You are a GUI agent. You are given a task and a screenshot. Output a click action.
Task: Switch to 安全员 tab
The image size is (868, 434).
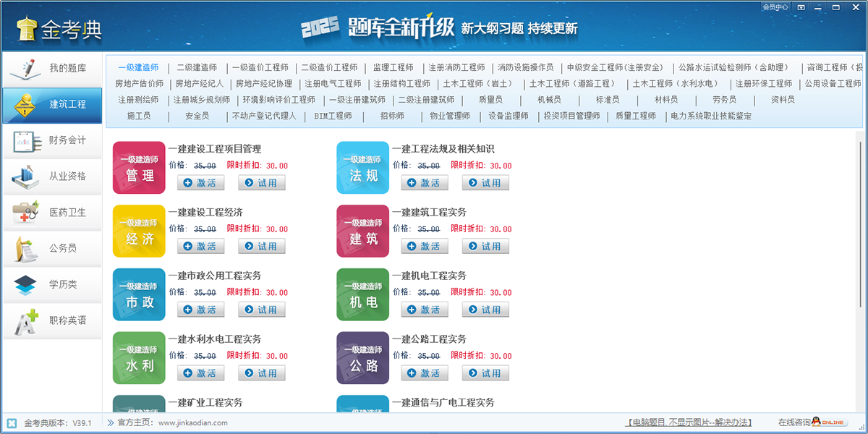(x=197, y=116)
